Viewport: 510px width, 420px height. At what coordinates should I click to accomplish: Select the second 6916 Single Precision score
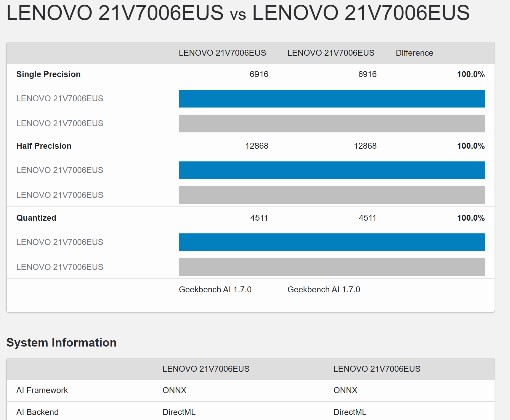[x=367, y=74]
